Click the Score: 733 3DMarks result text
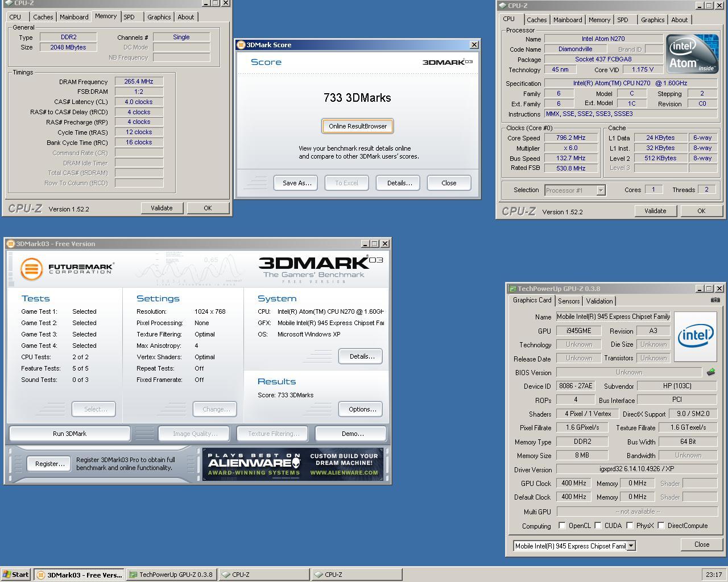 286,395
